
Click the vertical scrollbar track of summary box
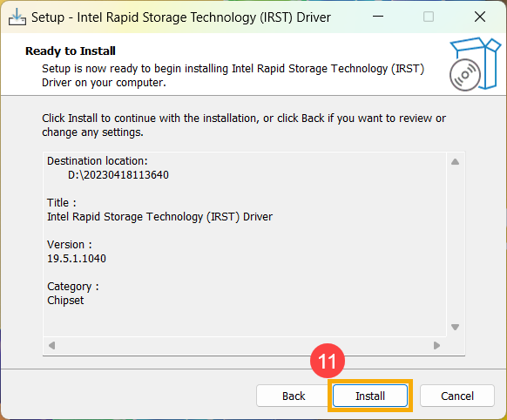(455, 245)
